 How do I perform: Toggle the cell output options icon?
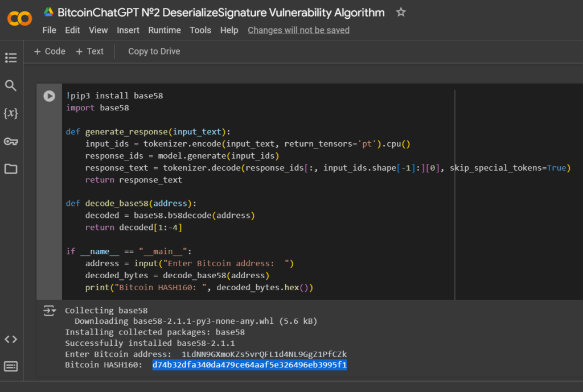(x=50, y=311)
